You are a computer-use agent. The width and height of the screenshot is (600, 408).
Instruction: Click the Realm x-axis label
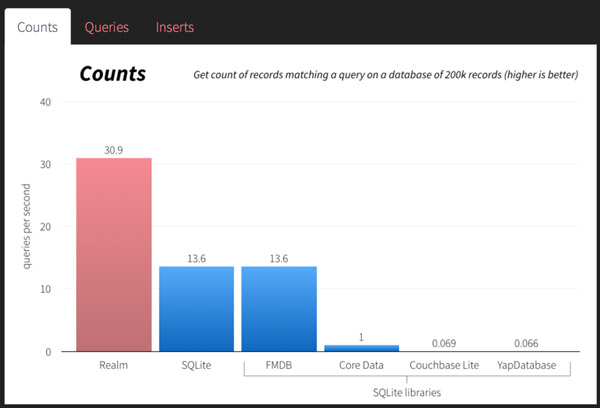pos(114,367)
